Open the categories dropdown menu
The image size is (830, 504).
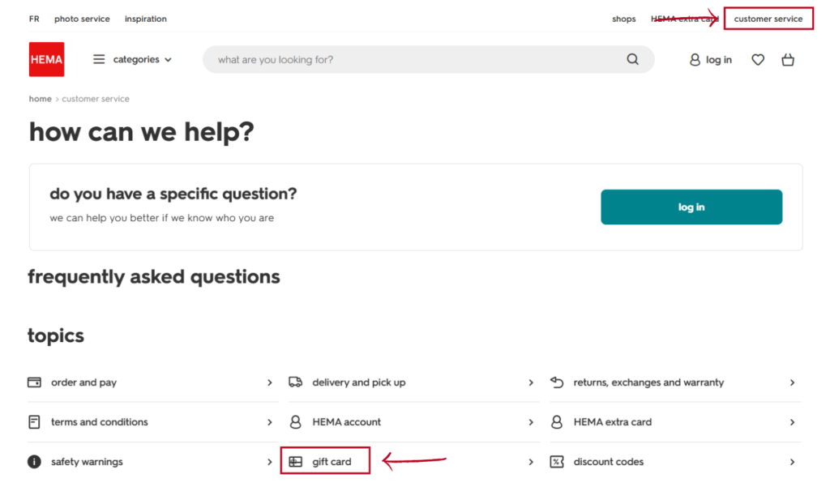[132, 59]
